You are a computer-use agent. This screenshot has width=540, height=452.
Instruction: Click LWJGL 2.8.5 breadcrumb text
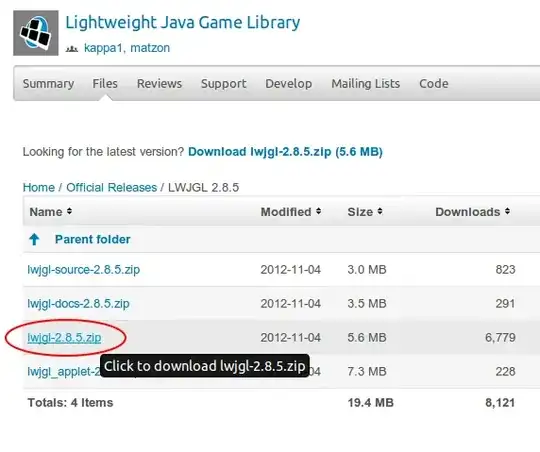click(203, 187)
